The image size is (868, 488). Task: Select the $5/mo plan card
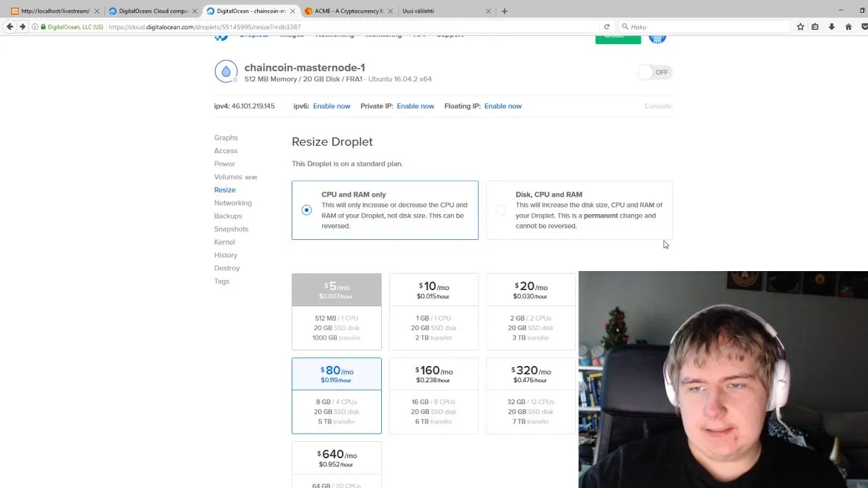(x=336, y=312)
